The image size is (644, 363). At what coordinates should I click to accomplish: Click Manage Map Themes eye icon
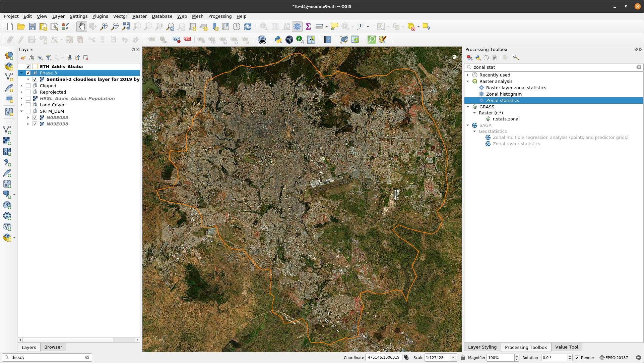[x=40, y=58]
